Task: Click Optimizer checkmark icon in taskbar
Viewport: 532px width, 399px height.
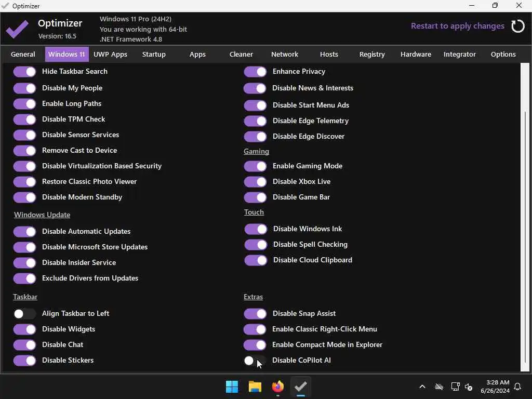Action: (x=301, y=387)
